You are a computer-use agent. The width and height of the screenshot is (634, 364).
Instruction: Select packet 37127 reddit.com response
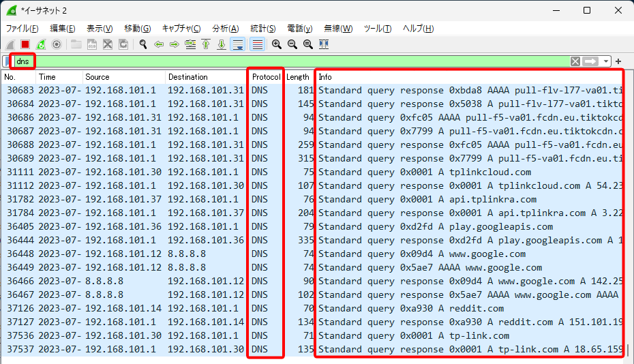pos(314,322)
